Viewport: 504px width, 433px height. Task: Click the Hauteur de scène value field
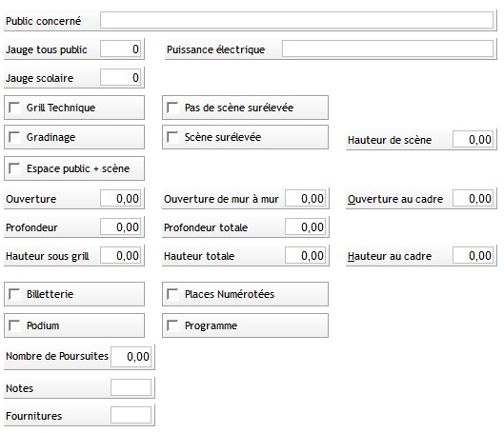click(473, 139)
